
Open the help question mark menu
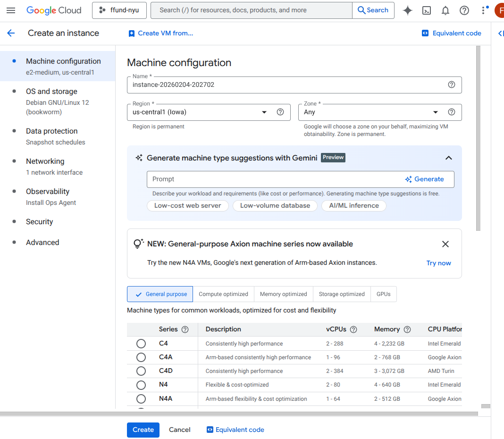pyautogui.click(x=464, y=10)
